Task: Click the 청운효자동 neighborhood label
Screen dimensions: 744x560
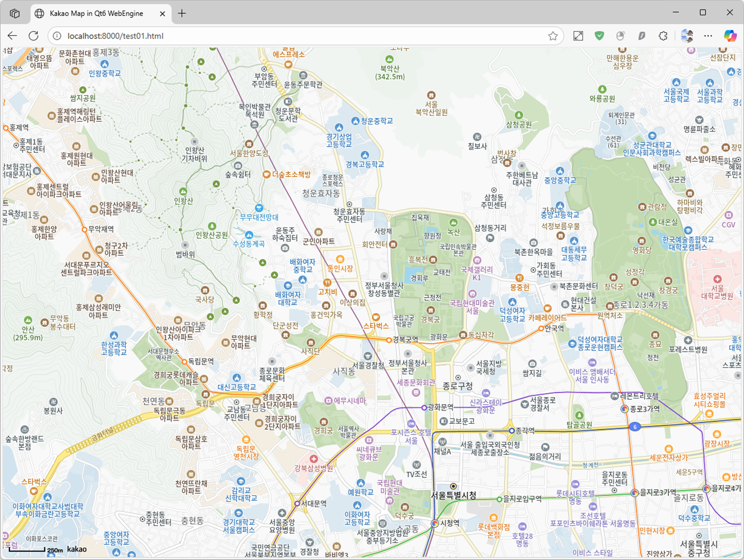Action: coord(321,193)
